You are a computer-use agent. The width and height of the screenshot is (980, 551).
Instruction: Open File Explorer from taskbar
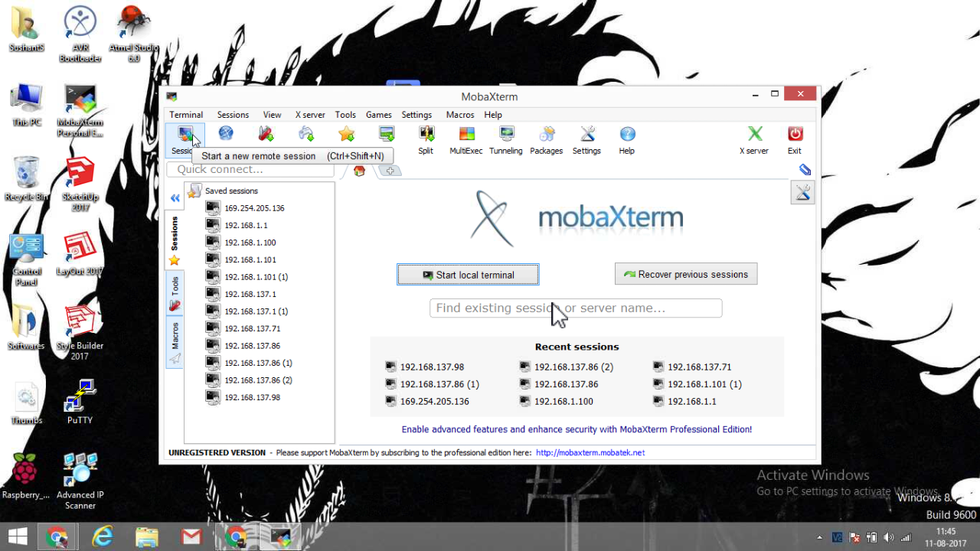[146, 536]
